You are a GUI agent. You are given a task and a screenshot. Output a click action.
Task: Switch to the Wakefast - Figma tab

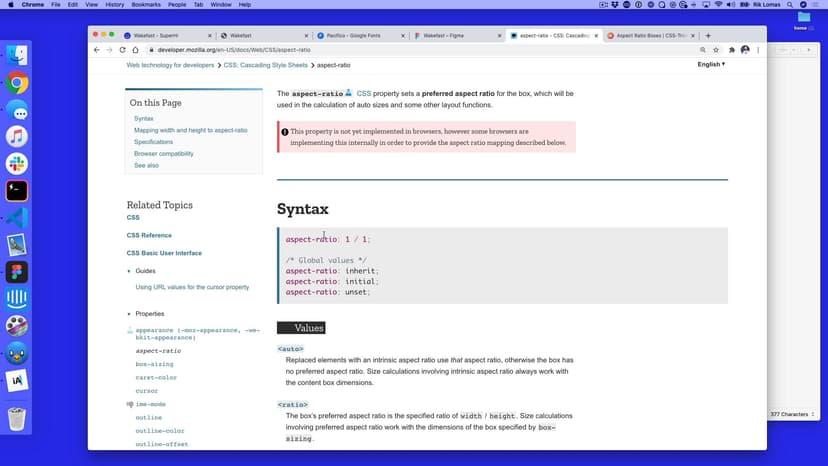pos(455,35)
